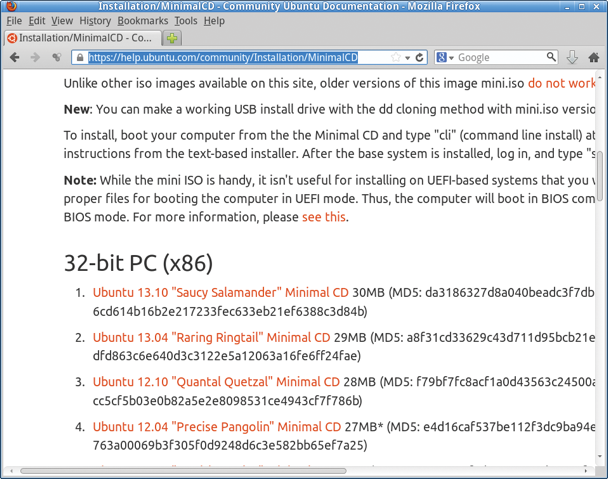Image resolution: width=608 pixels, height=479 pixels.
Task: Click the search magnifier icon
Action: point(551,58)
